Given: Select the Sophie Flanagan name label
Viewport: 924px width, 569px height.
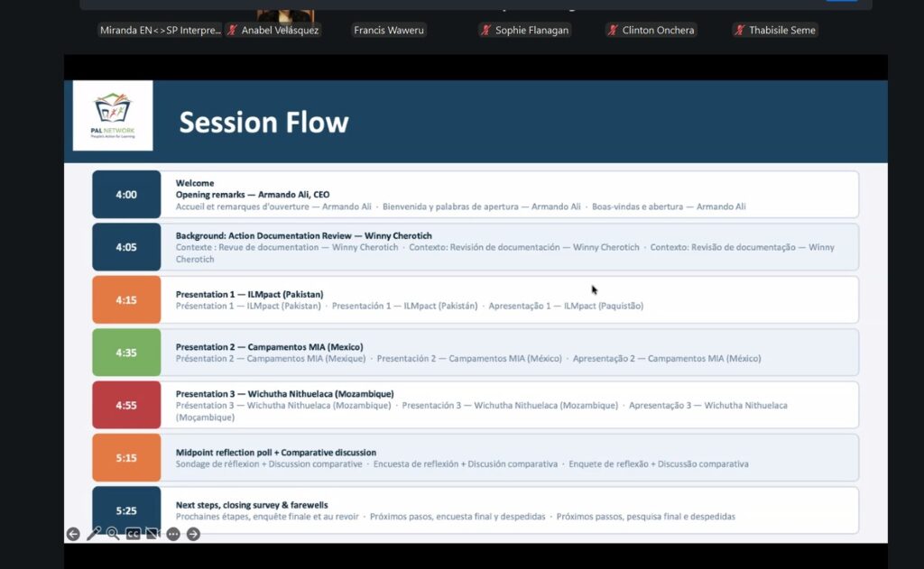Looking at the screenshot, I should (x=532, y=30).
